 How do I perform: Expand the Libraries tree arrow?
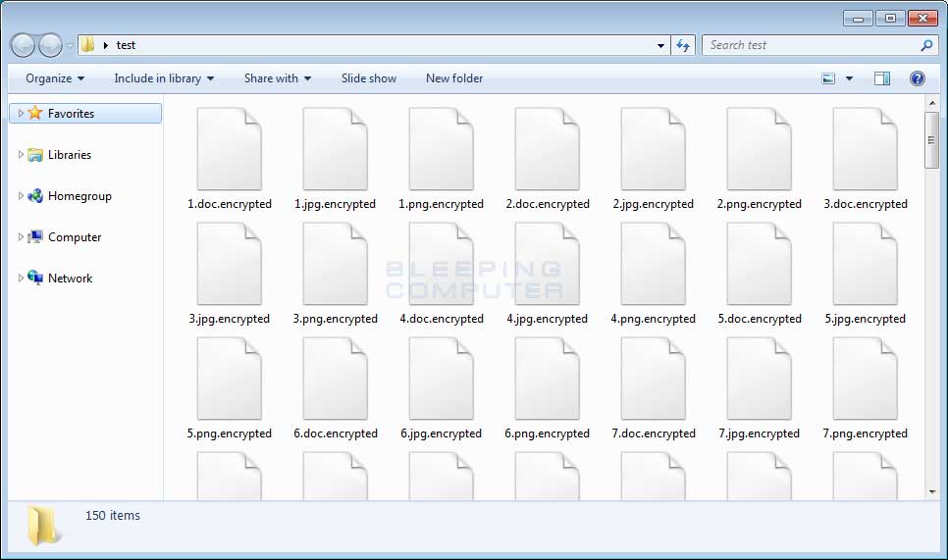click(21, 155)
